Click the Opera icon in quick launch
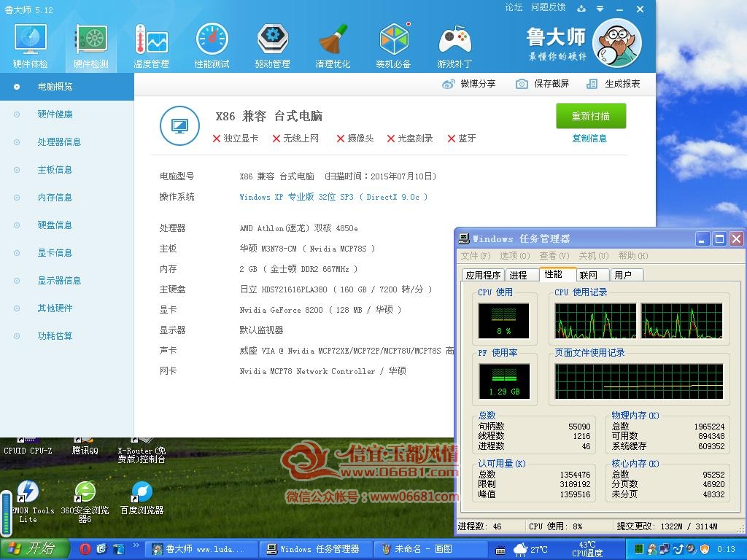 (85, 549)
